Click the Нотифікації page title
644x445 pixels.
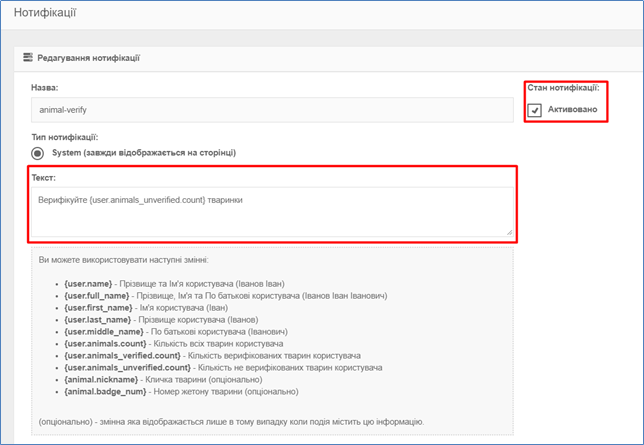[x=46, y=14]
